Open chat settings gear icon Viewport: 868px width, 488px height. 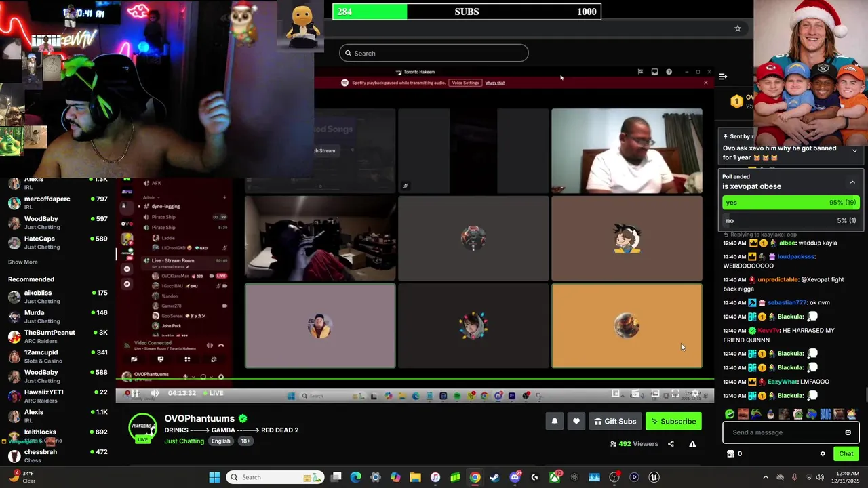(x=823, y=454)
